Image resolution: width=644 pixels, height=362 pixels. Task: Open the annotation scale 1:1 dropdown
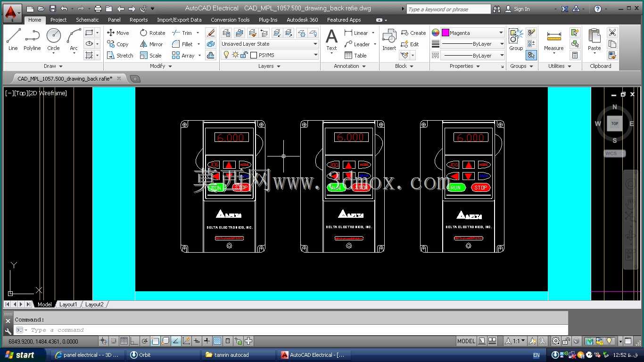515,341
